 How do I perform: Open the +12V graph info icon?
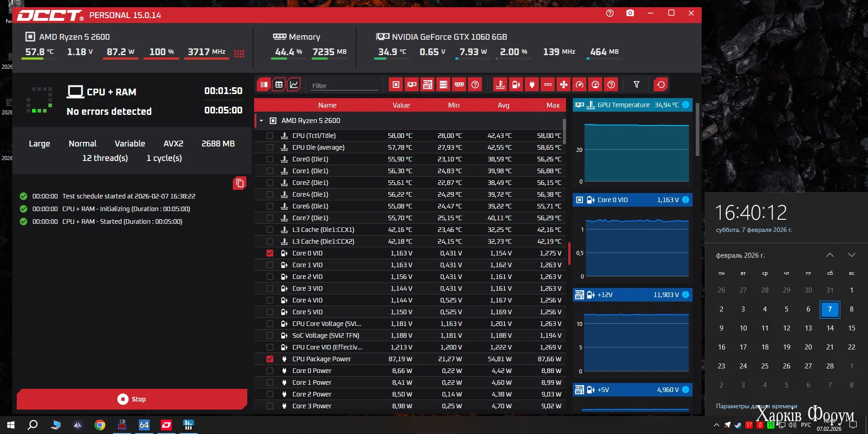pyautogui.click(x=686, y=295)
